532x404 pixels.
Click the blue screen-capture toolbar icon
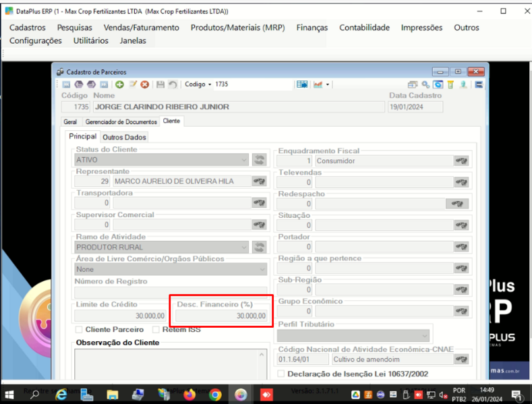(438, 84)
